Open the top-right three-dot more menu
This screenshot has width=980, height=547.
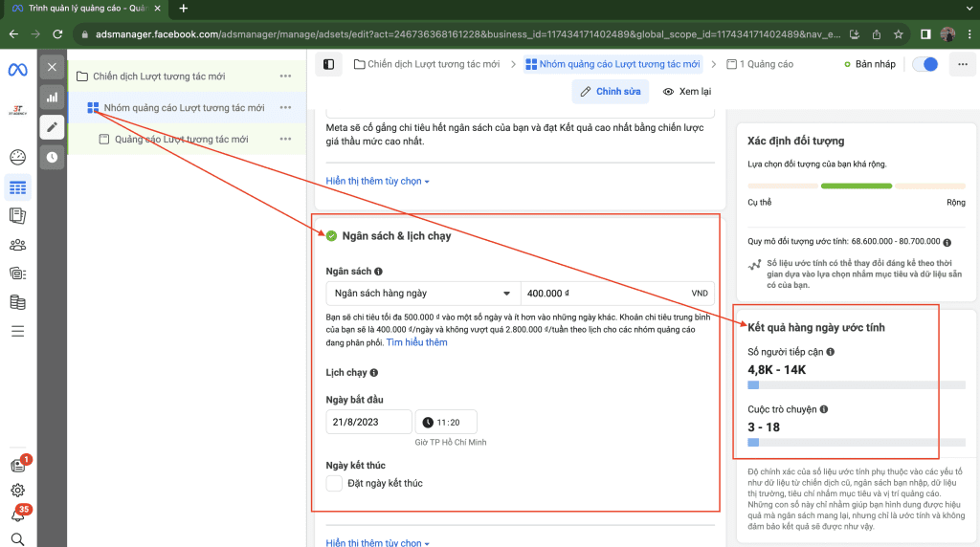click(x=963, y=64)
